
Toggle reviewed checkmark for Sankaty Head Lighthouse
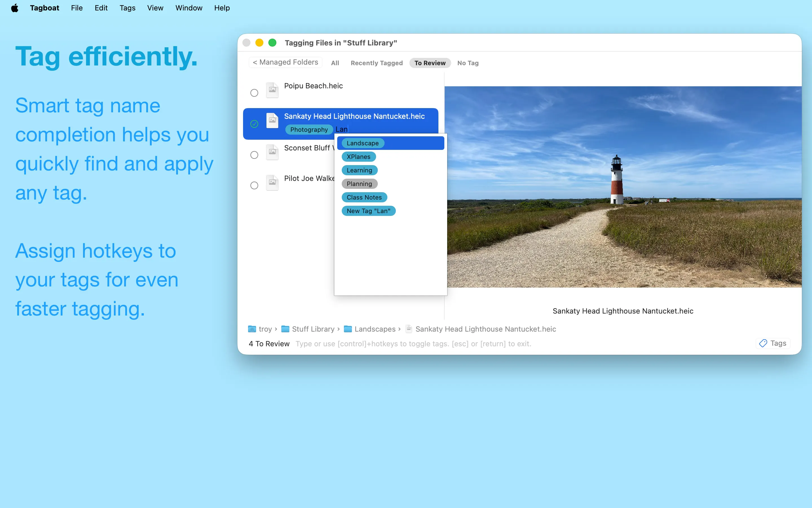point(254,124)
